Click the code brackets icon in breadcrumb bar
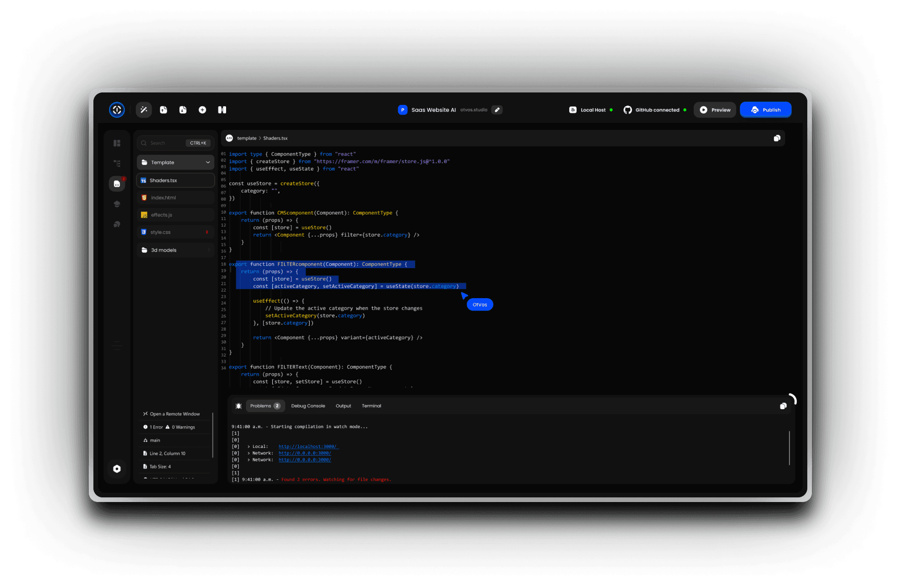This screenshot has width=897, height=588. coord(229,138)
